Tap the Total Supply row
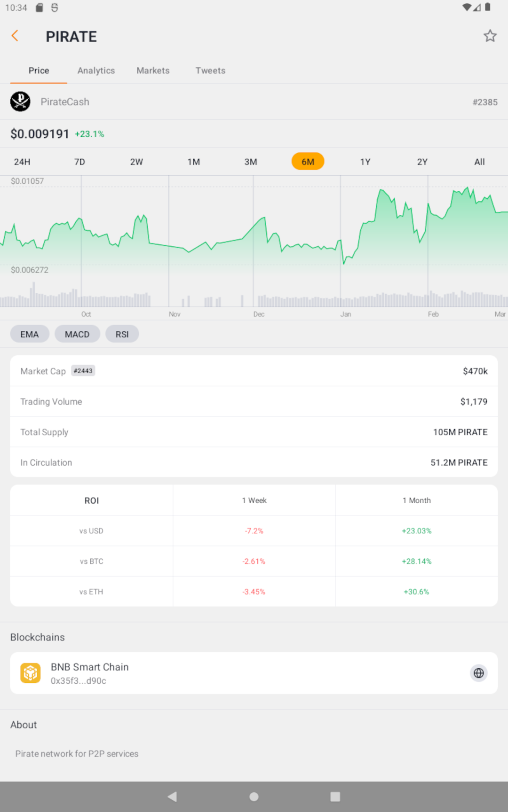Screen dimensions: 508x812 click(254, 432)
